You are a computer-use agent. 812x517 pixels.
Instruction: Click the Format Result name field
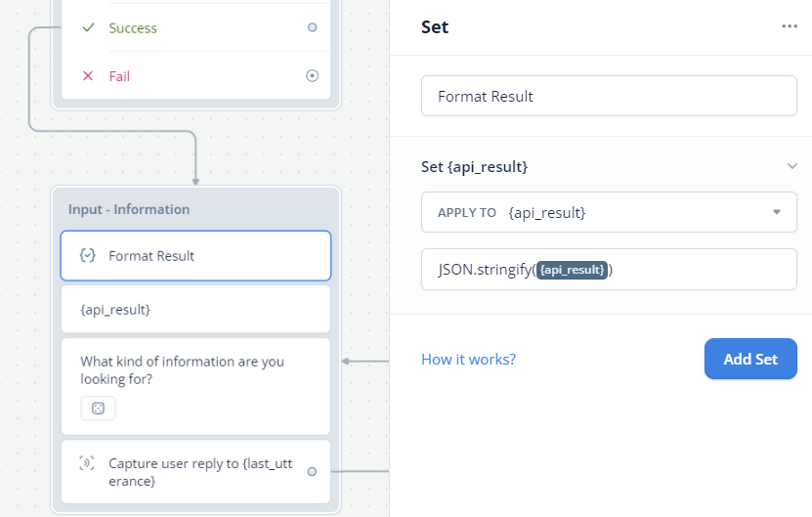[609, 96]
